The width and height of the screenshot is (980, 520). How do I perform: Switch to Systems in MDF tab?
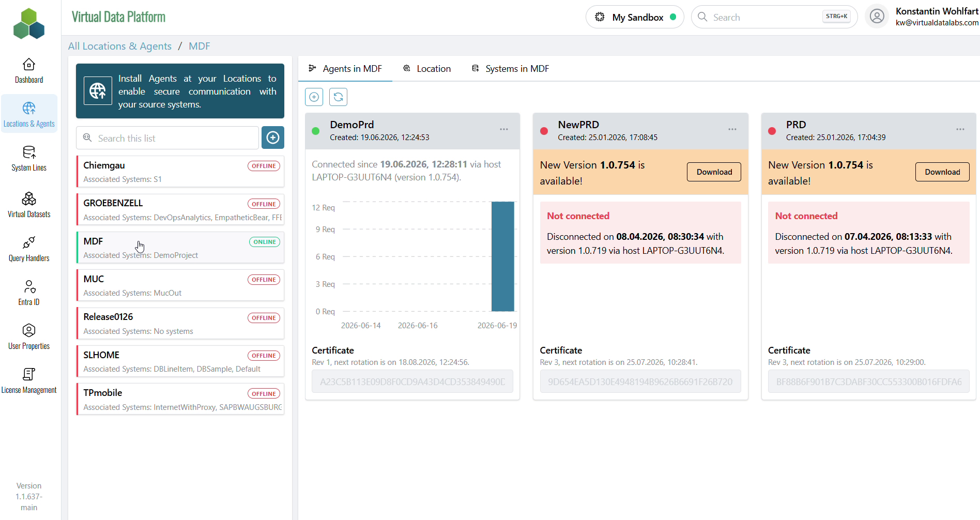click(511, 69)
